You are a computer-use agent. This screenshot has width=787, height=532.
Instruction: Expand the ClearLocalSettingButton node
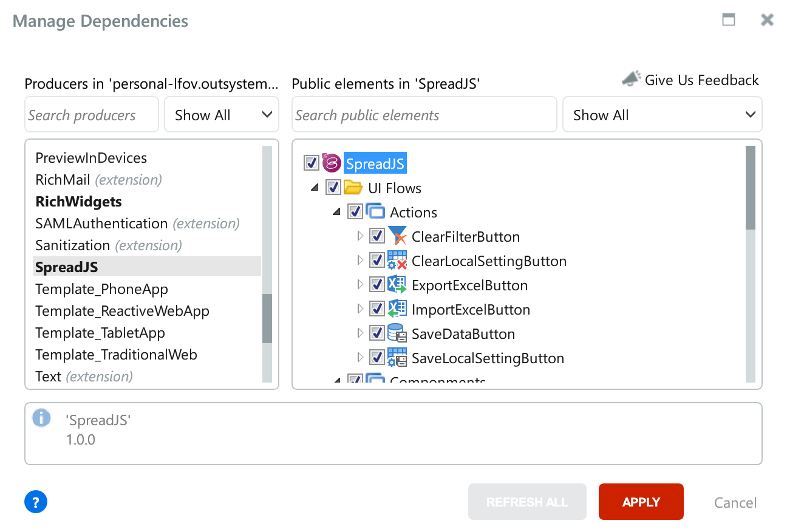point(360,260)
